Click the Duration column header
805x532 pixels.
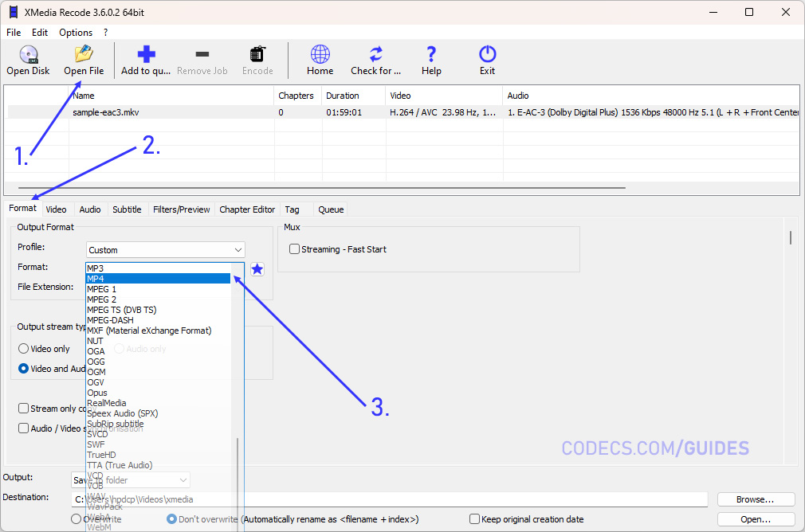[353, 96]
